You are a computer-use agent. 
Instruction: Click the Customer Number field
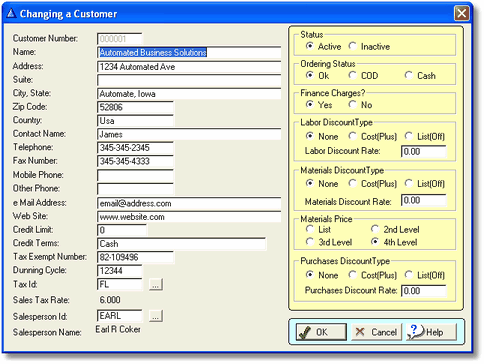pos(120,39)
